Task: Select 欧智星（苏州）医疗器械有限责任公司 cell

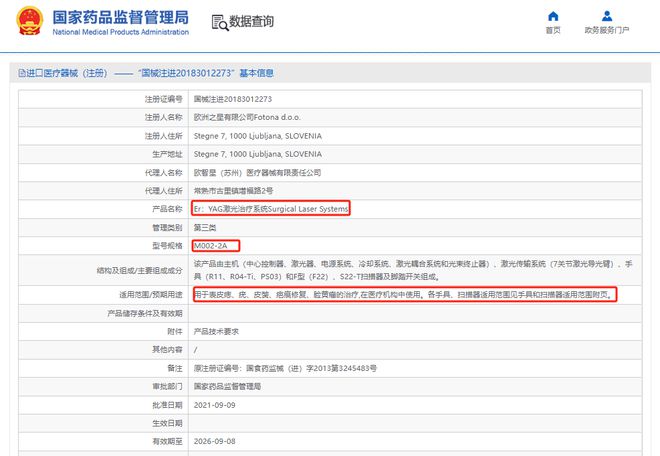Action: click(x=257, y=173)
